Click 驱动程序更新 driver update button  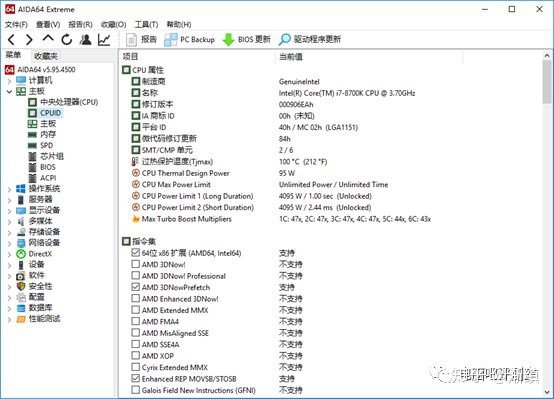pyautogui.click(x=310, y=40)
